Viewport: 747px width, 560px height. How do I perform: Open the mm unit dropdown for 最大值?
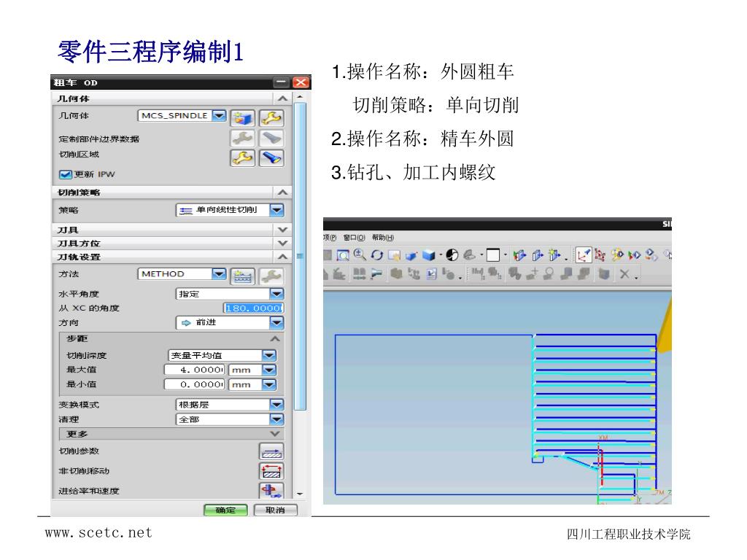pos(269,370)
